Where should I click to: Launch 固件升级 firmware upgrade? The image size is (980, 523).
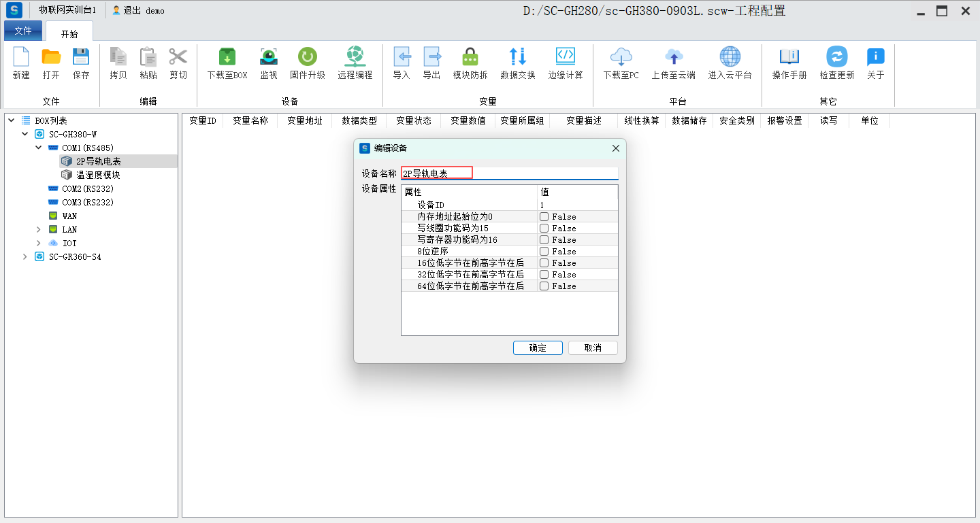[307, 58]
